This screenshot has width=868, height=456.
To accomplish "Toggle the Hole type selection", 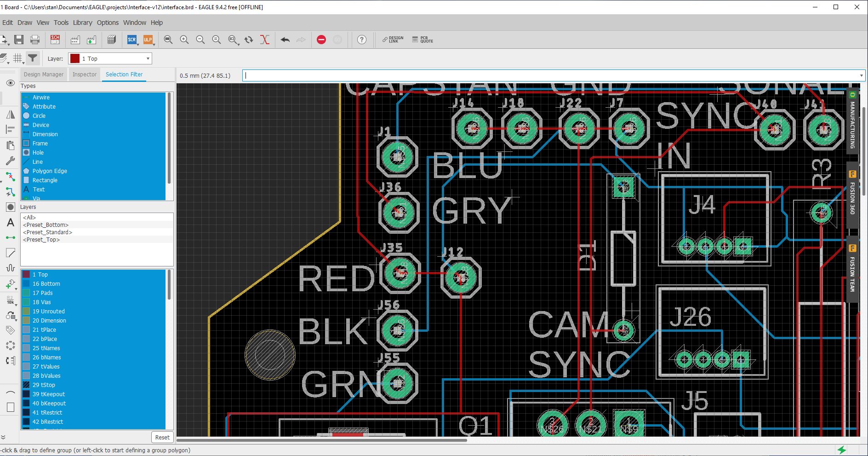I will (x=93, y=153).
